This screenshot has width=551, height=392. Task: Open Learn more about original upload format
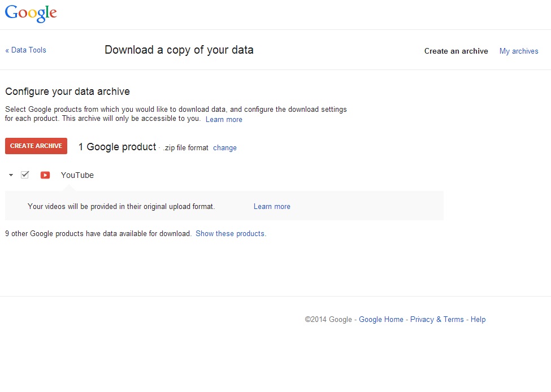(272, 207)
